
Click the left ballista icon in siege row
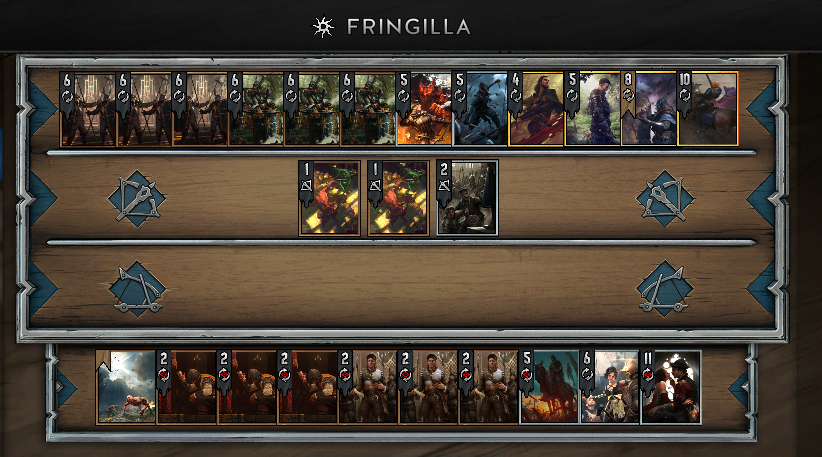coord(137,289)
